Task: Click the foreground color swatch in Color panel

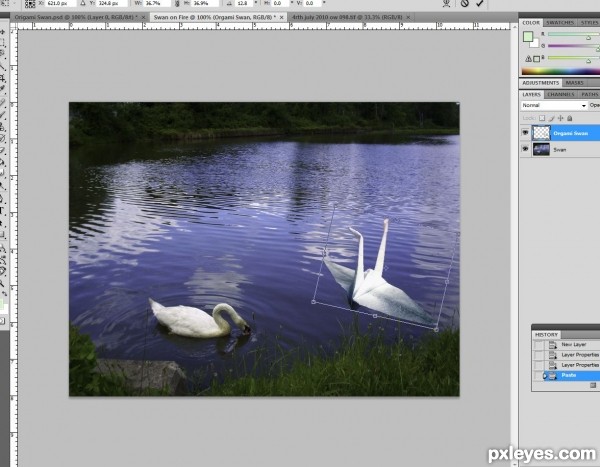Action: (x=528, y=36)
